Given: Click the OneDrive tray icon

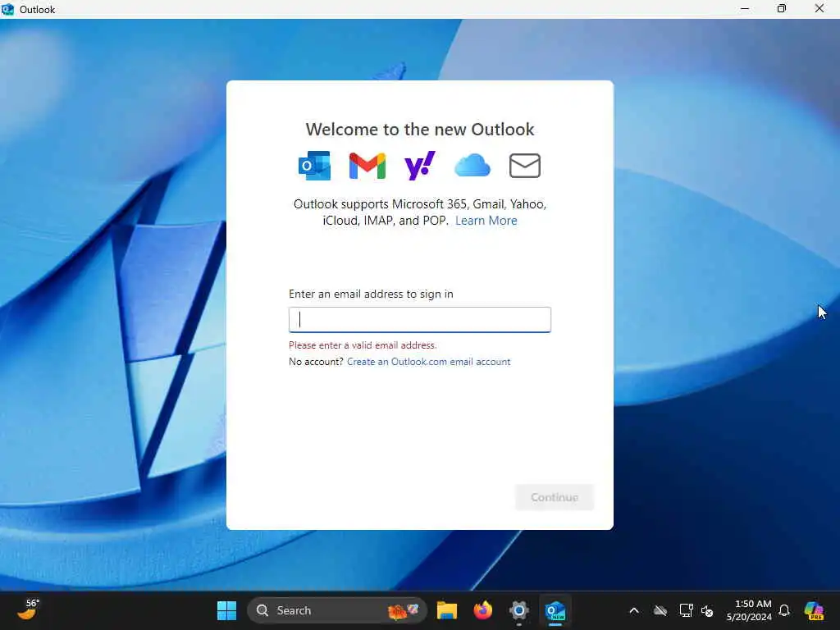Looking at the screenshot, I should click(660, 610).
